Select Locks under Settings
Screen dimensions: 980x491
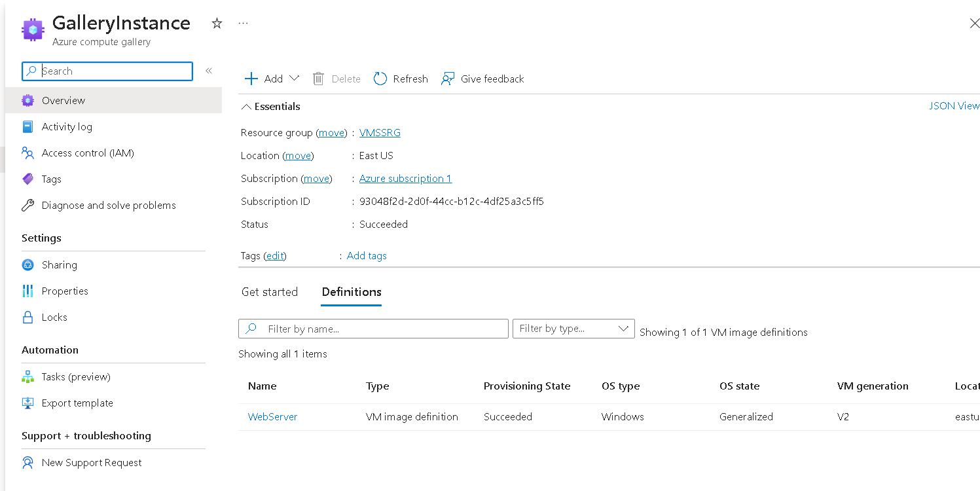[54, 317]
